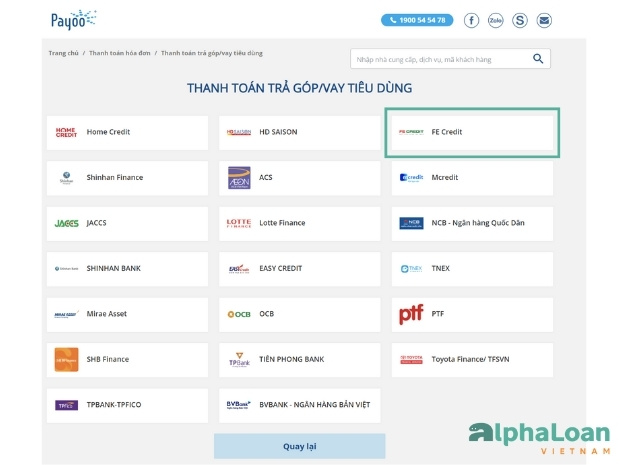This screenshot has width=620, height=465.
Task: Select TIÊN PHONG BANK provider label
Action: (292, 359)
